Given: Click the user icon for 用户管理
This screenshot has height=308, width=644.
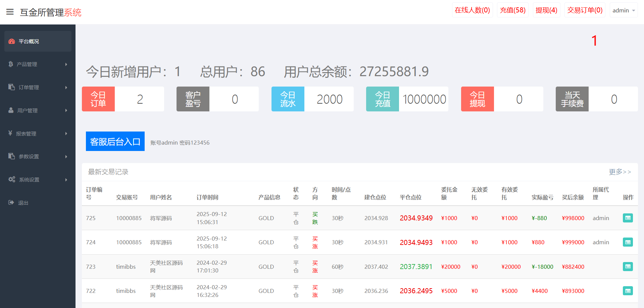Looking at the screenshot, I should 11,110.
